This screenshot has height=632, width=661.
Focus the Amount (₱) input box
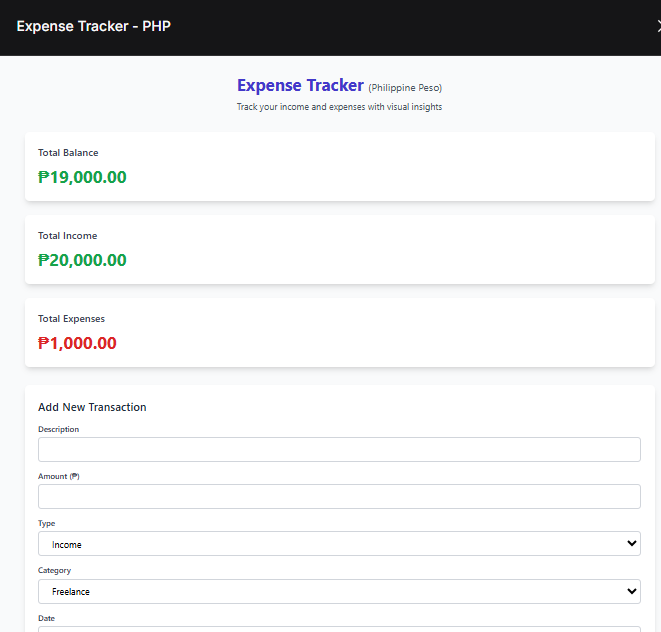click(339, 496)
